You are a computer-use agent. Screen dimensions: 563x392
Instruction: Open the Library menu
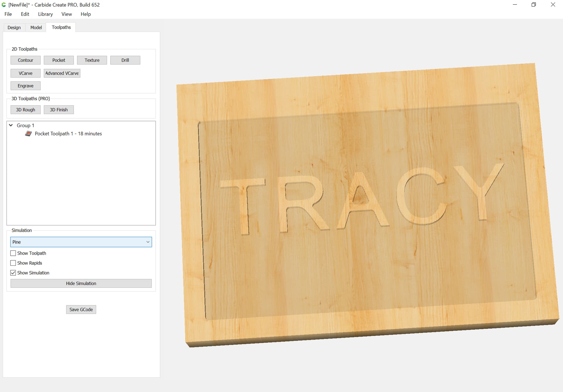tap(45, 14)
